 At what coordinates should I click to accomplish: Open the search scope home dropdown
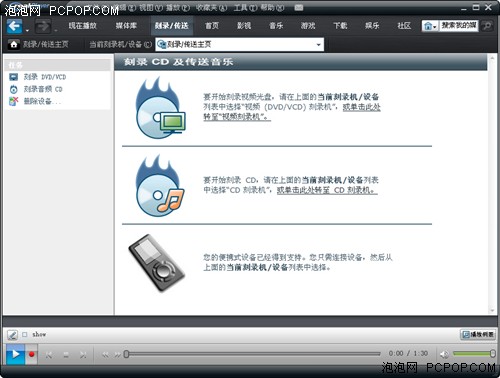tap(430, 26)
